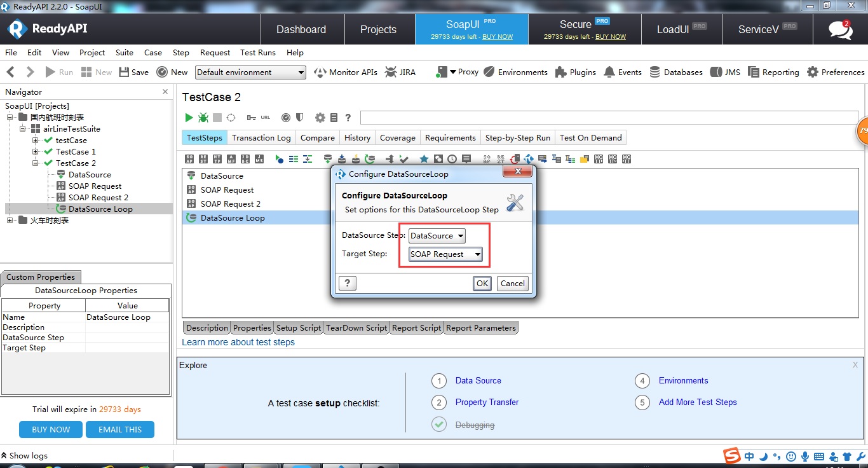This screenshot has height=468, width=868.
Task: Add a DataSource Loop step icon in toolbar
Action: (370, 159)
